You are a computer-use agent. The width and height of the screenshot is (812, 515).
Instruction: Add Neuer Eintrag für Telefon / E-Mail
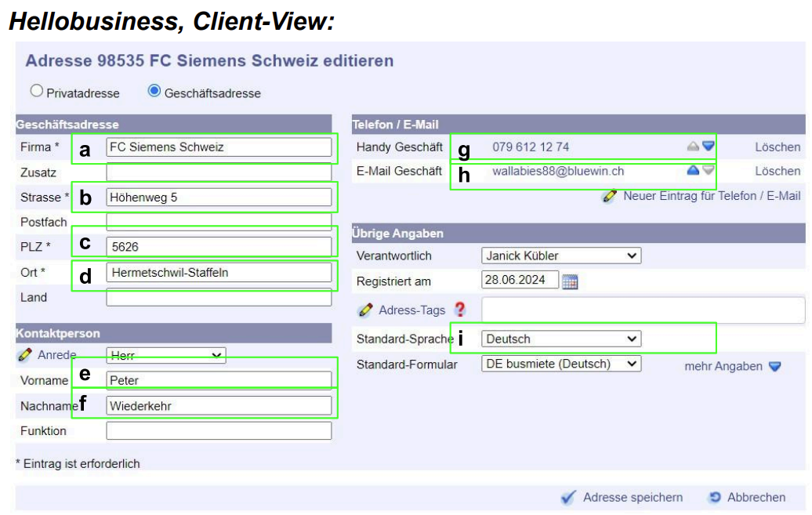(x=712, y=196)
